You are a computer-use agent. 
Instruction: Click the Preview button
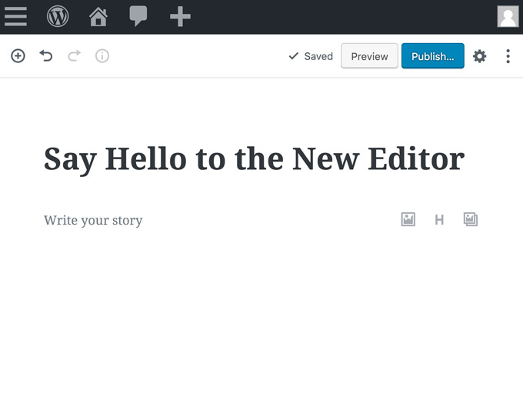click(x=369, y=56)
